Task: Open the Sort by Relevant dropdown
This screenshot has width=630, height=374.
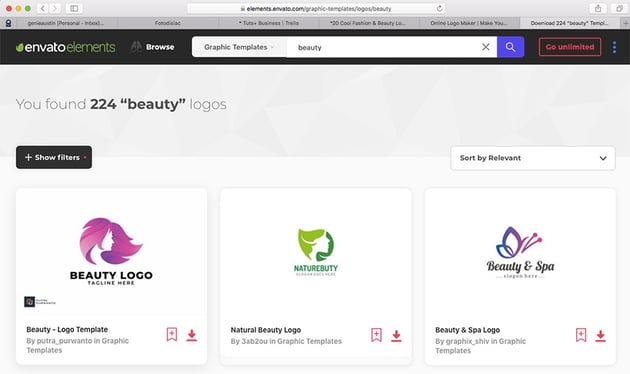Action: (x=533, y=158)
